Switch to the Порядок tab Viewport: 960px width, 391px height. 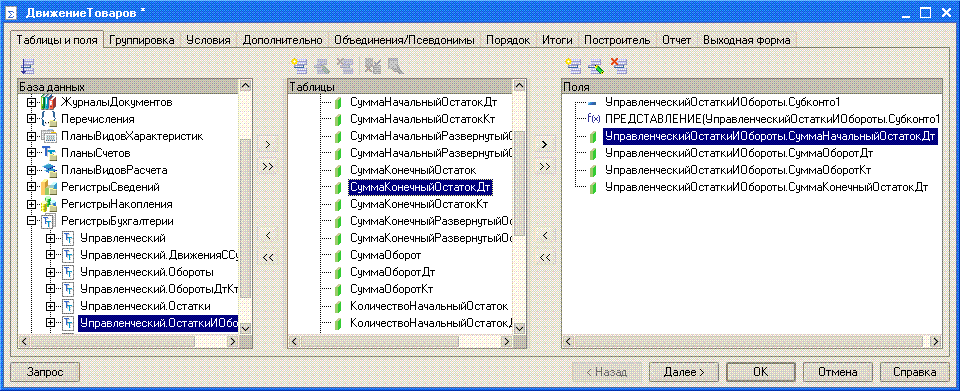point(508,40)
